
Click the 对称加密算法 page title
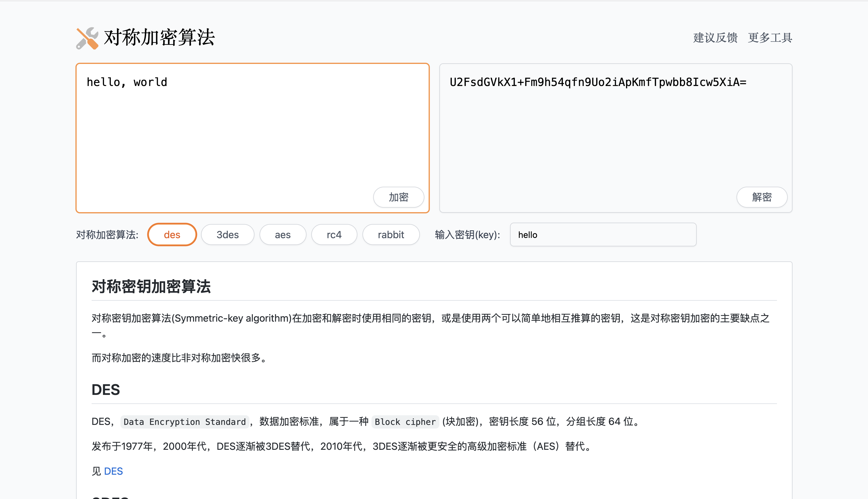click(x=159, y=37)
